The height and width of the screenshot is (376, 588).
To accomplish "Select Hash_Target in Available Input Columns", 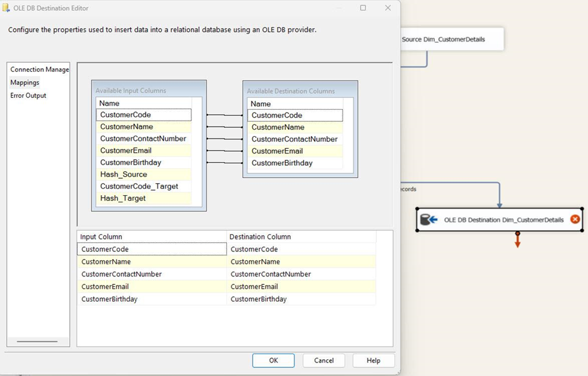I will point(142,198).
